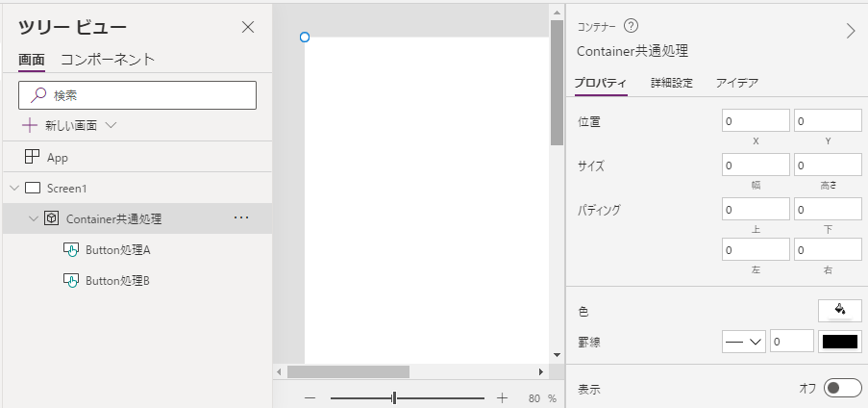Click the サイズ 高さ input field

(x=829, y=166)
